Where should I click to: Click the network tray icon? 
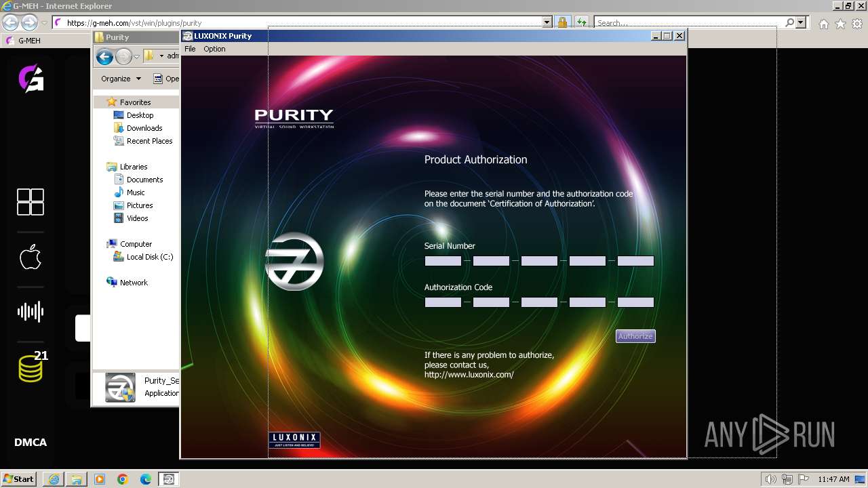[787, 479]
